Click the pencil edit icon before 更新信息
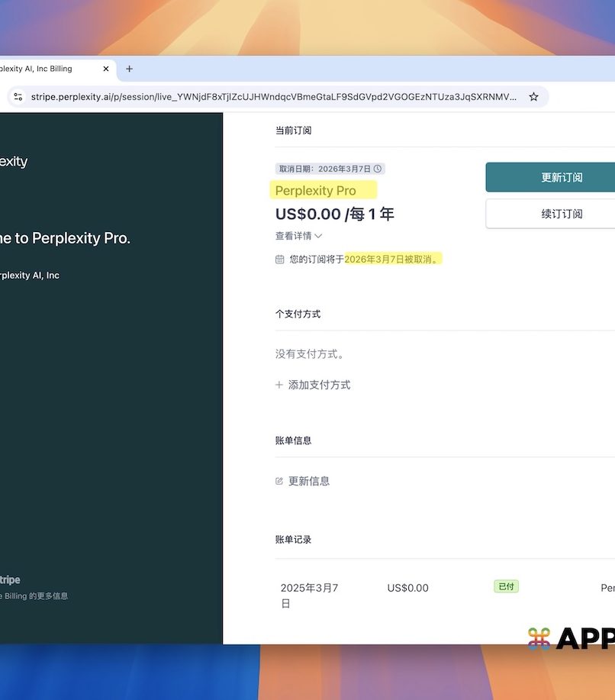This screenshot has width=615, height=700. 279,482
